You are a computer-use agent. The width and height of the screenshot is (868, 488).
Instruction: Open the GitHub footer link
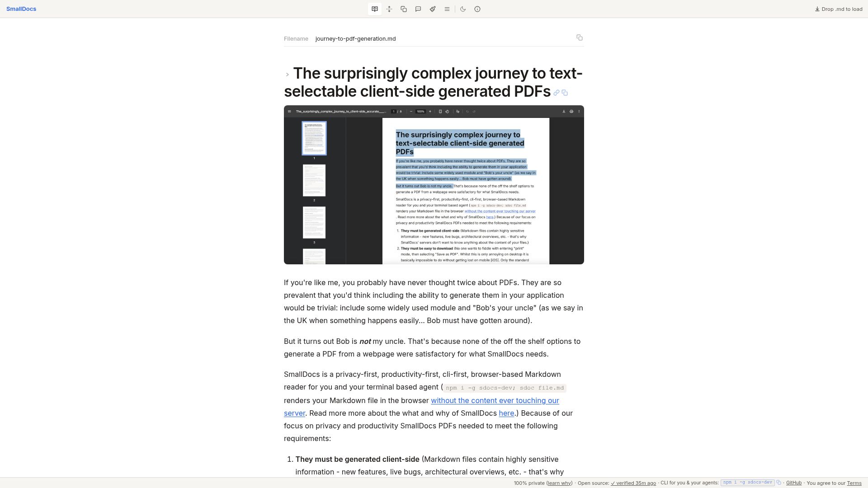tap(794, 483)
